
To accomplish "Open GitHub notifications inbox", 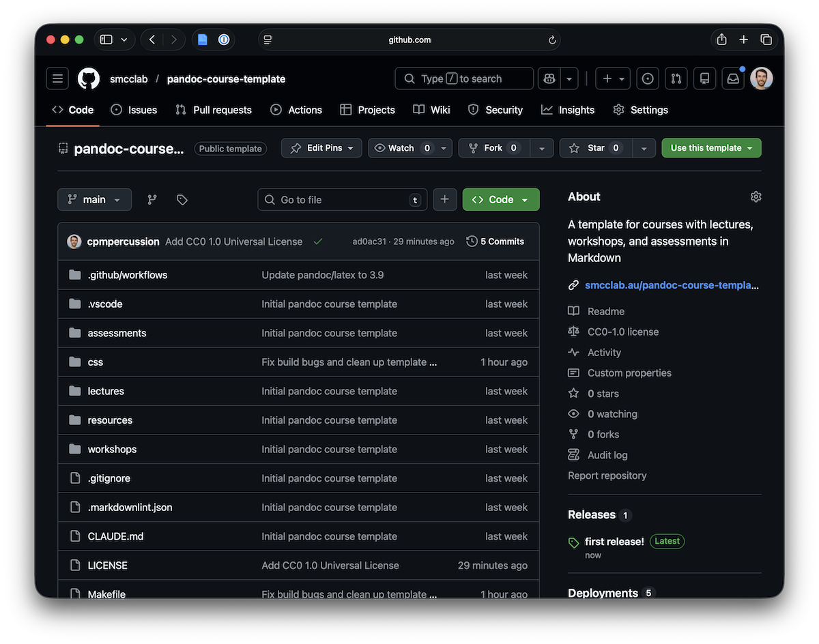I will 732,78.
